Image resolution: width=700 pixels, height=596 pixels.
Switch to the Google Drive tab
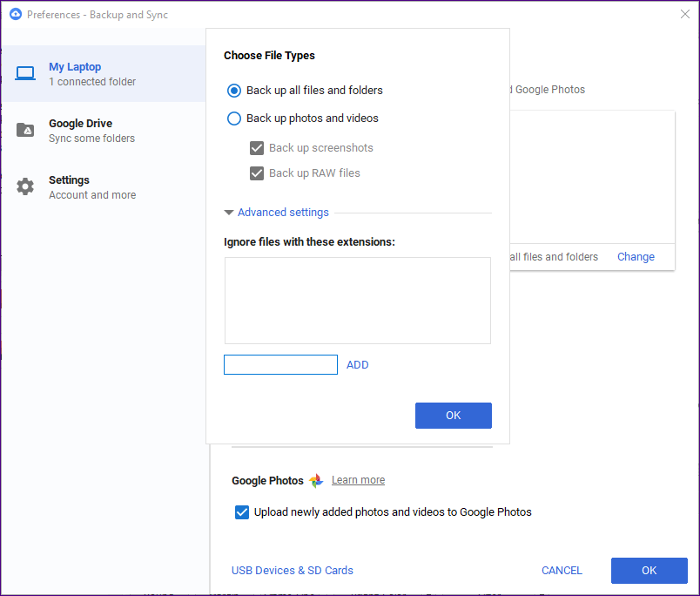tap(104, 130)
